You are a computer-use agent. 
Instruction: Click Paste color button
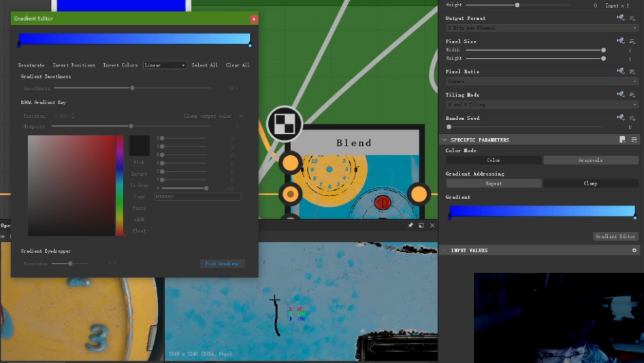(140, 208)
